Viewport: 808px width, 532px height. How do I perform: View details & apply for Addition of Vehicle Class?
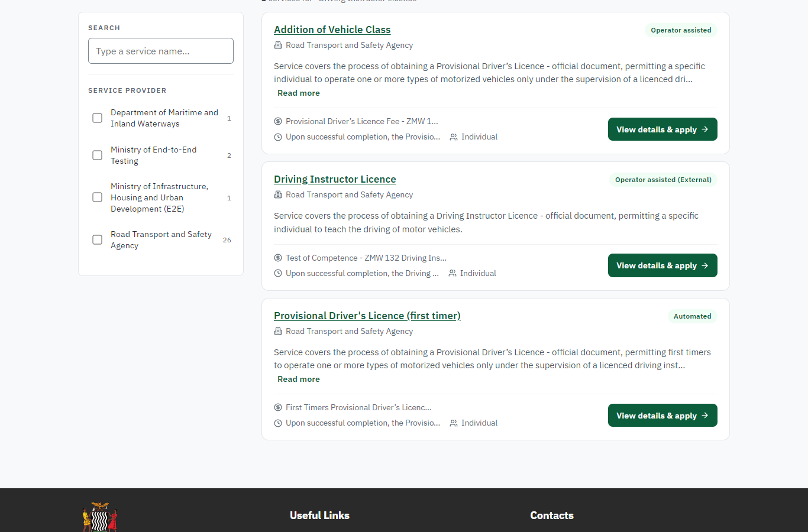(x=662, y=129)
